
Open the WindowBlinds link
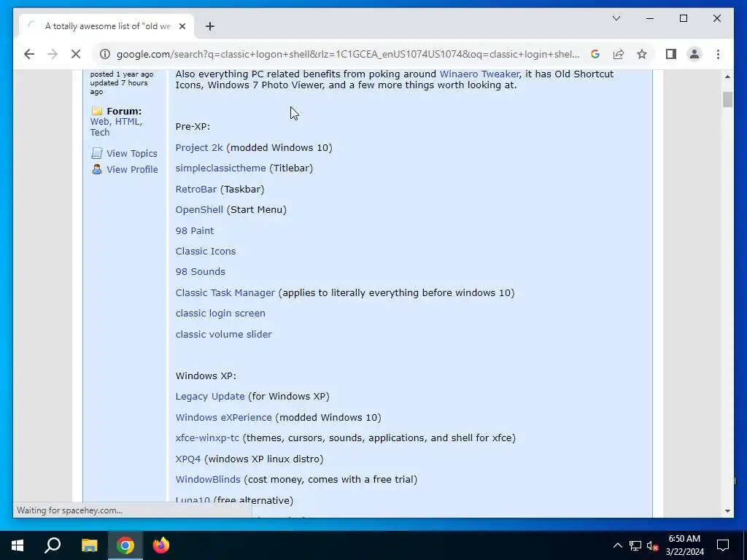point(208,480)
